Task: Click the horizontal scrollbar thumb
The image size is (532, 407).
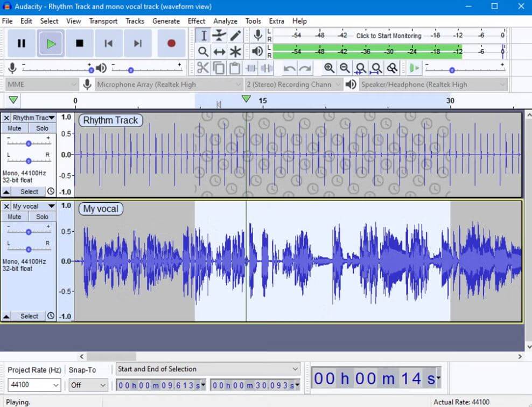Action: 111,356
